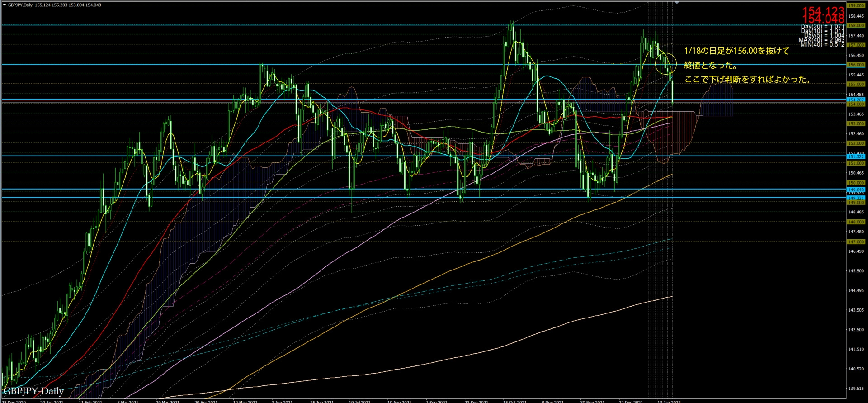Open the GBPJPY,Daily chart dropdown triangle
868x403 pixels.
coord(4,5)
